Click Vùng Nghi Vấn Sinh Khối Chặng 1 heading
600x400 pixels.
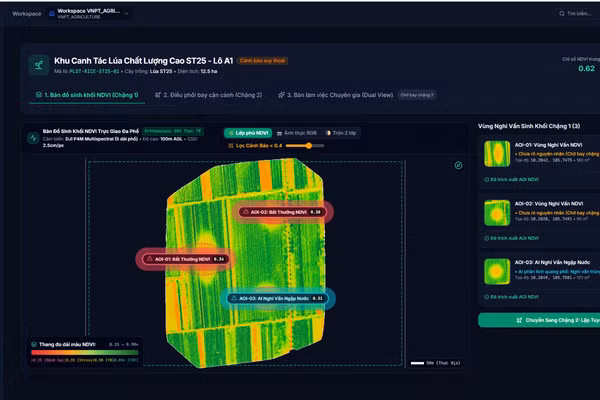click(529, 126)
